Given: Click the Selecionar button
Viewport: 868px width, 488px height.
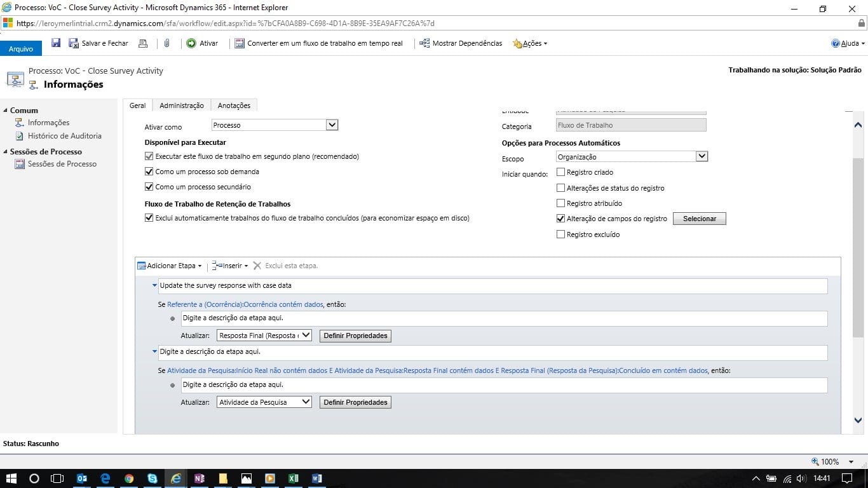Looking at the screenshot, I should coord(699,219).
